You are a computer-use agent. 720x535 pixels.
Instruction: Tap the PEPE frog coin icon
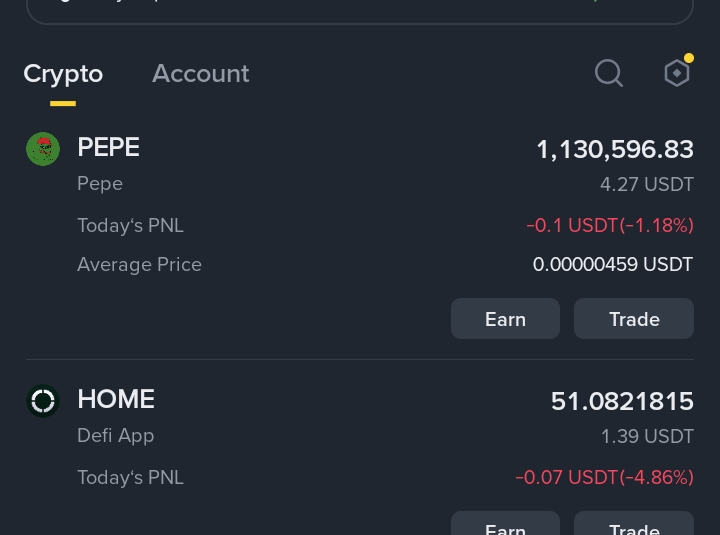click(x=43, y=149)
